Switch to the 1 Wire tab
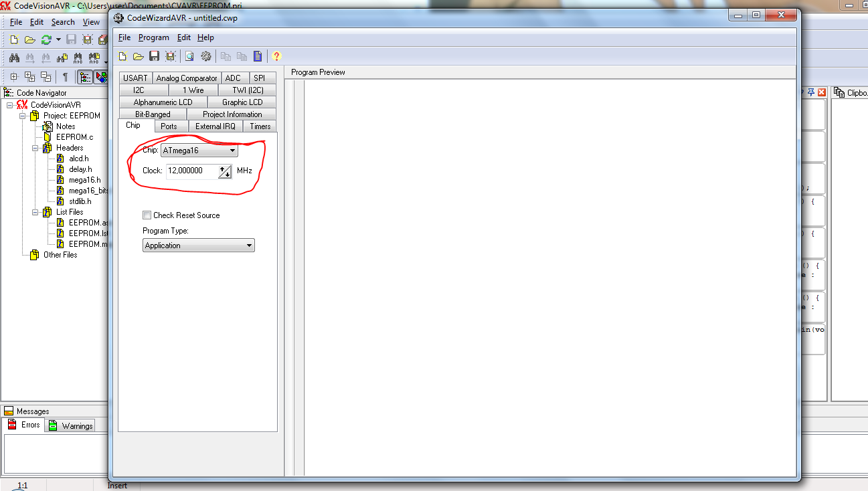Image resolution: width=868 pixels, height=491 pixels. point(193,90)
